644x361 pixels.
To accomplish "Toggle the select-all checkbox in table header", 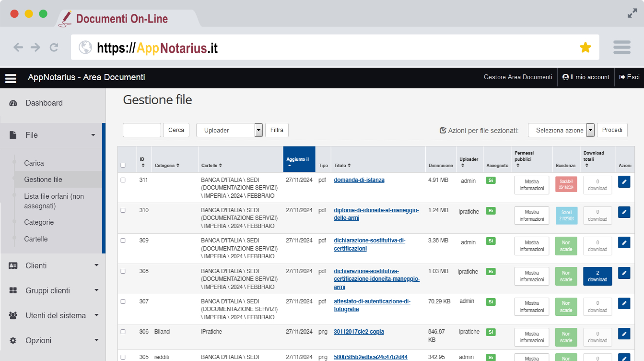I will click(123, 165).
